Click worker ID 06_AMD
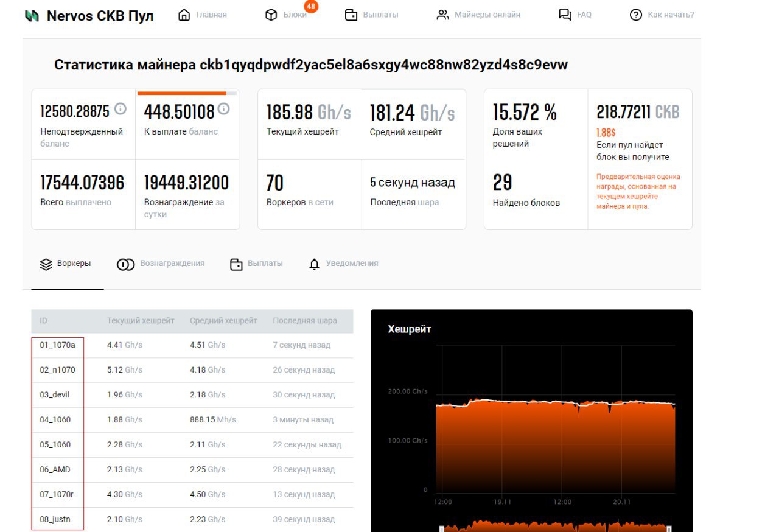The width and height of the screenshot is (779, 532). [55, 470]
